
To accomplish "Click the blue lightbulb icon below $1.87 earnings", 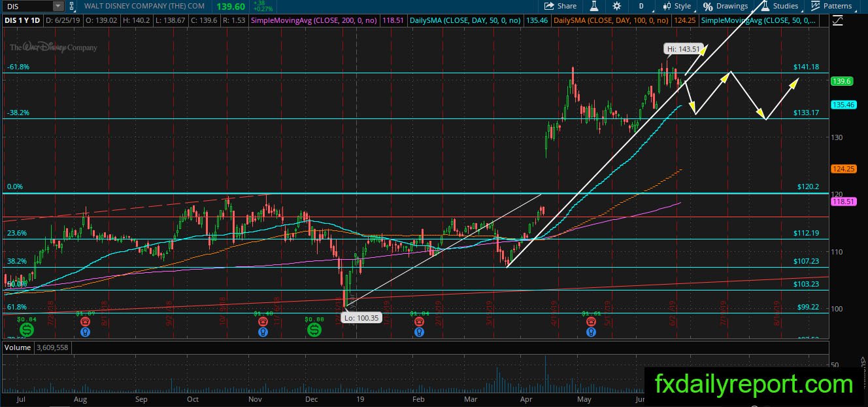I will 85,332.
